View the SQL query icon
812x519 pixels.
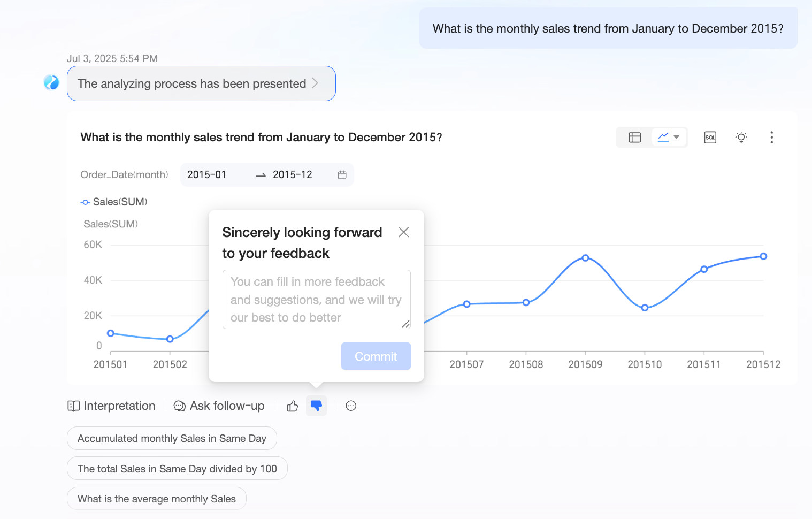pos(710,138)
